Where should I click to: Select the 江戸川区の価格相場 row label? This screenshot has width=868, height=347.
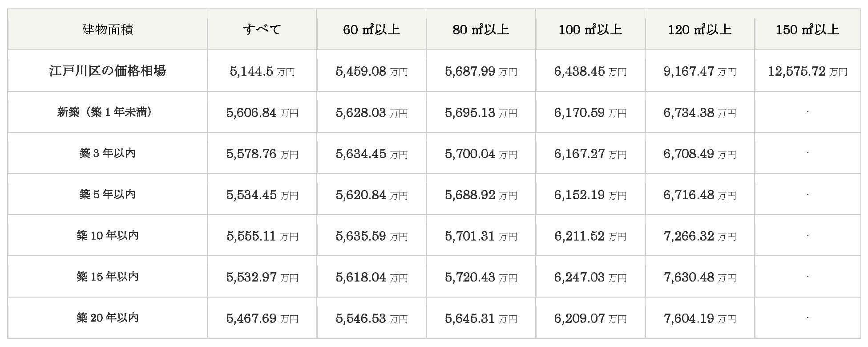[x=108, y=71]
